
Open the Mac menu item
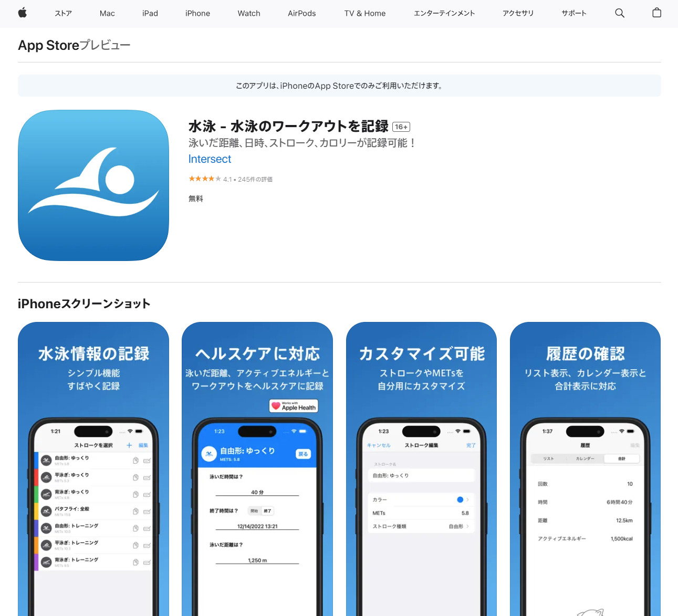(x=107, y=13)
